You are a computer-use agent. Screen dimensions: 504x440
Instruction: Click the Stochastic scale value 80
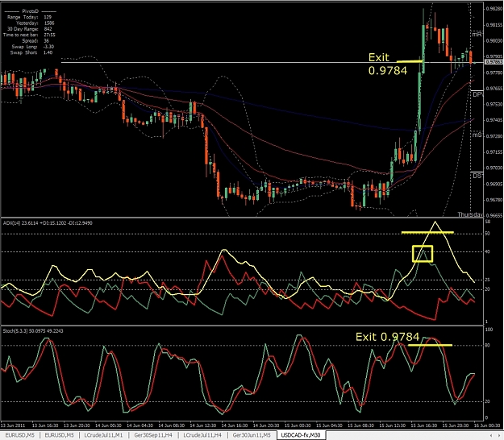487,346
